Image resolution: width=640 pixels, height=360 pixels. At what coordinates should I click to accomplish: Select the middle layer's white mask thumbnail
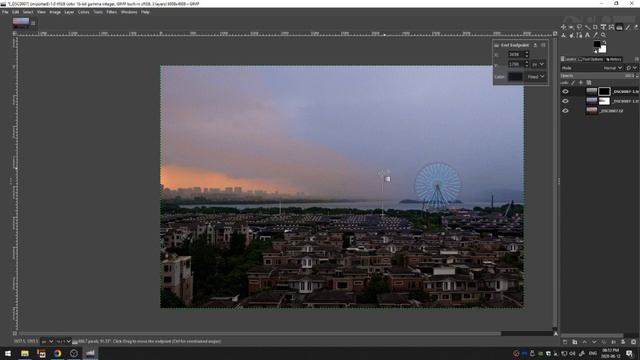604,101
